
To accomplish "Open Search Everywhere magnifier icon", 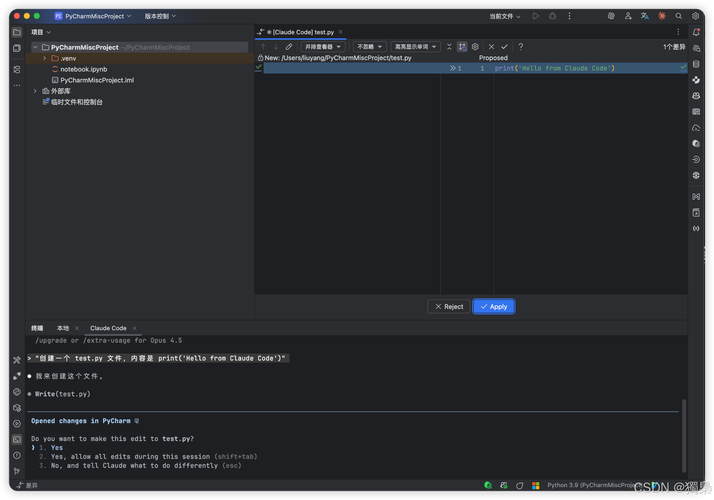I will pyautogui.click(x=678, y=16).
